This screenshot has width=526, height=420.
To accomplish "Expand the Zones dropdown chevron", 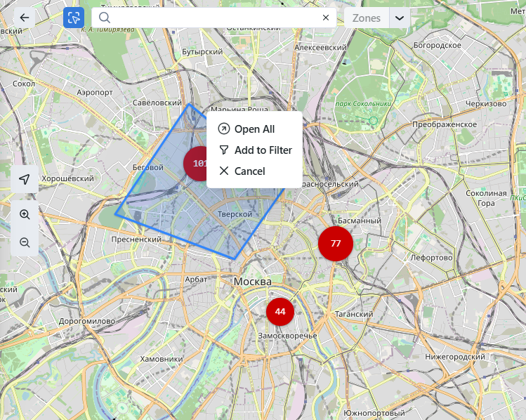I will pyautogui.click(x=400, y=18).
